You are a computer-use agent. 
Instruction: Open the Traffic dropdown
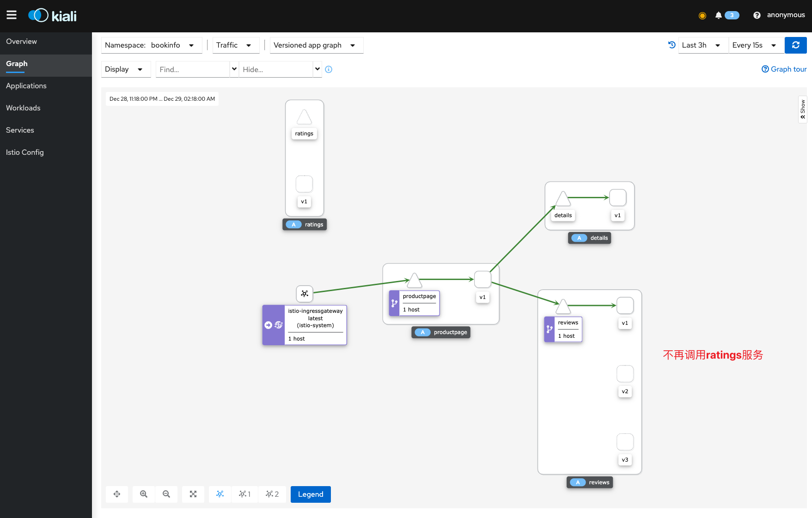236,45
